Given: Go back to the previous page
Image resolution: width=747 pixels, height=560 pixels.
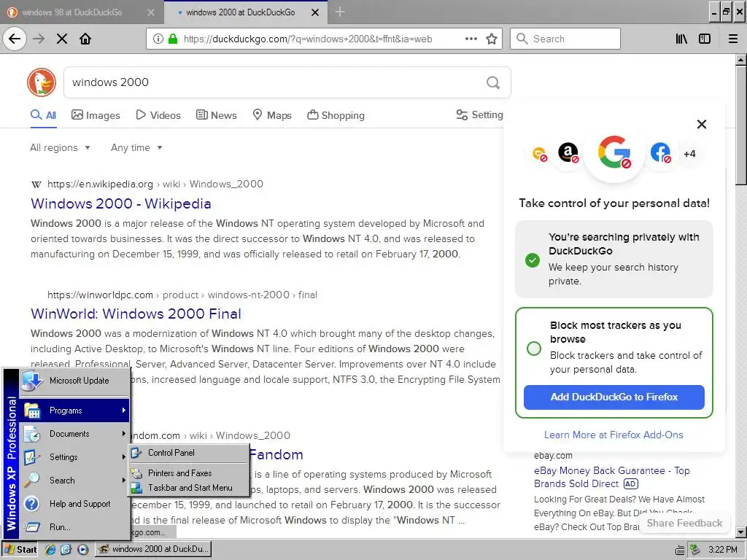Looking at the screenshot, I should 15,39.
